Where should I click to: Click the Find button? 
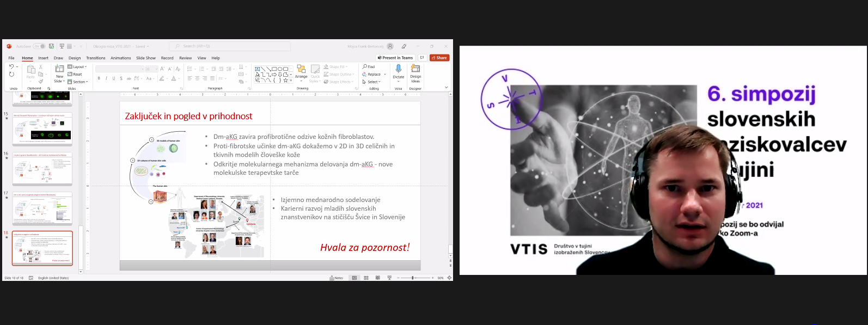(369, 67)
